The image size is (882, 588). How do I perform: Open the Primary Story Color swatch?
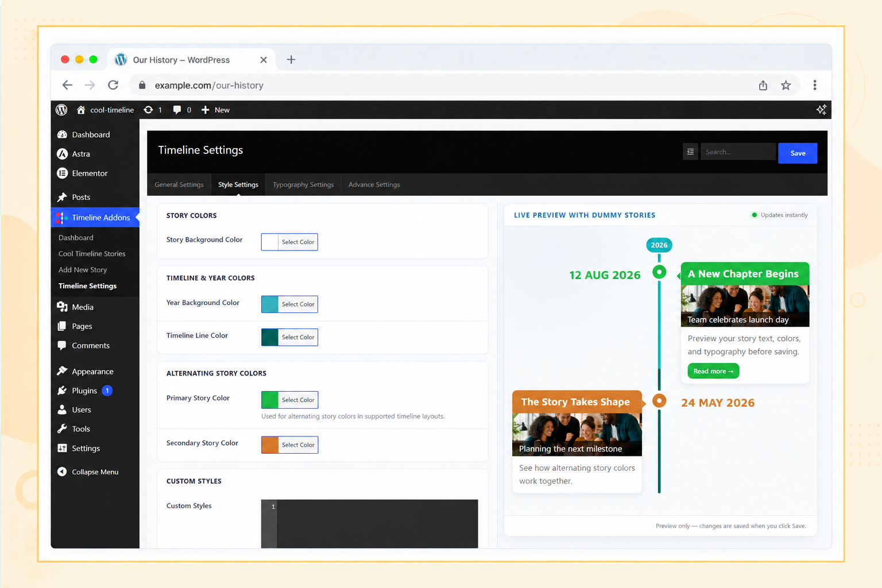pyautogui.click(x=270, y=400)
